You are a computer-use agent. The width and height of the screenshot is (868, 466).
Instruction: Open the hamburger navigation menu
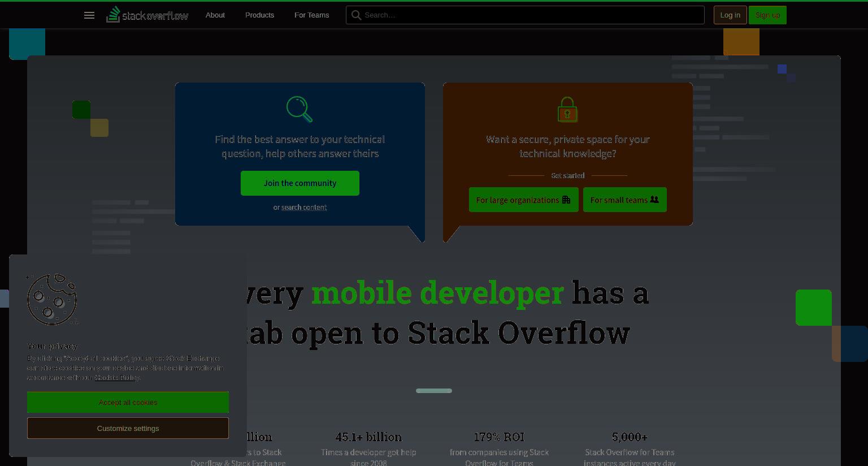89,15
